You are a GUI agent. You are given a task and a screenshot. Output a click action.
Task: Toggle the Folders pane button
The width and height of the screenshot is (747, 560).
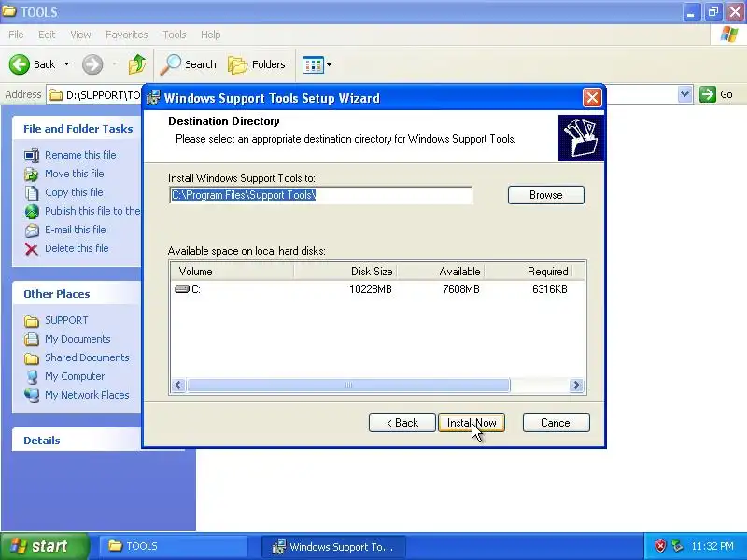pyautogui.click(x=256, y=64)
